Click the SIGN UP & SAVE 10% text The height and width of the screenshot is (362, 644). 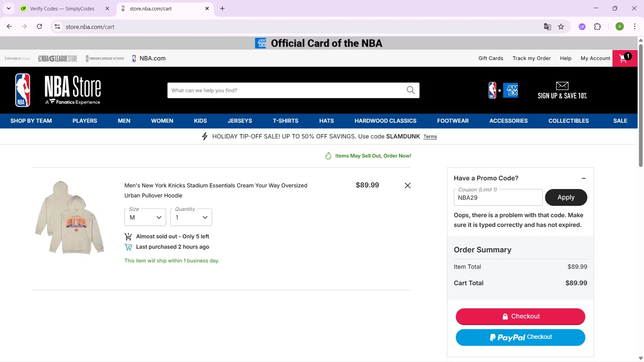coord(562,96)
